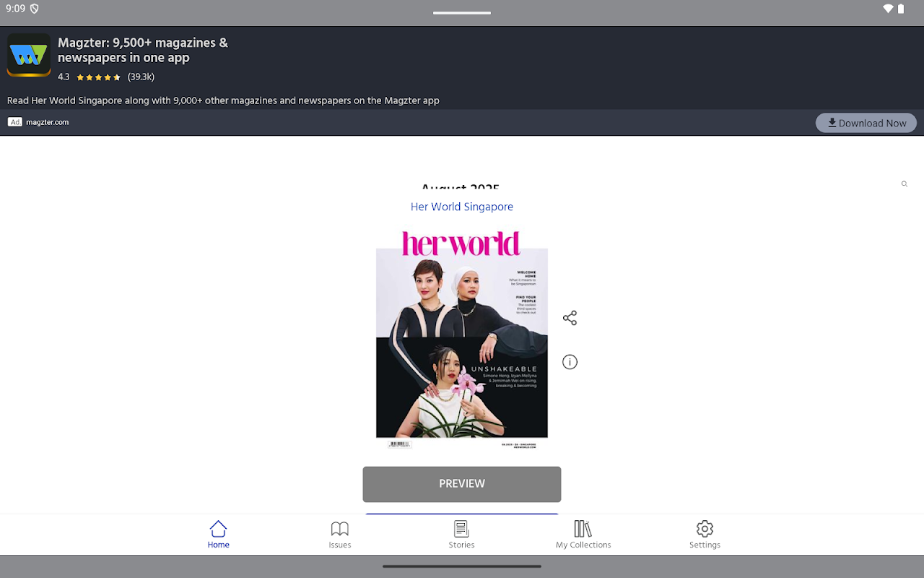Click the PREVIEW button
The image size is (924, 578).
click(462, 484)
